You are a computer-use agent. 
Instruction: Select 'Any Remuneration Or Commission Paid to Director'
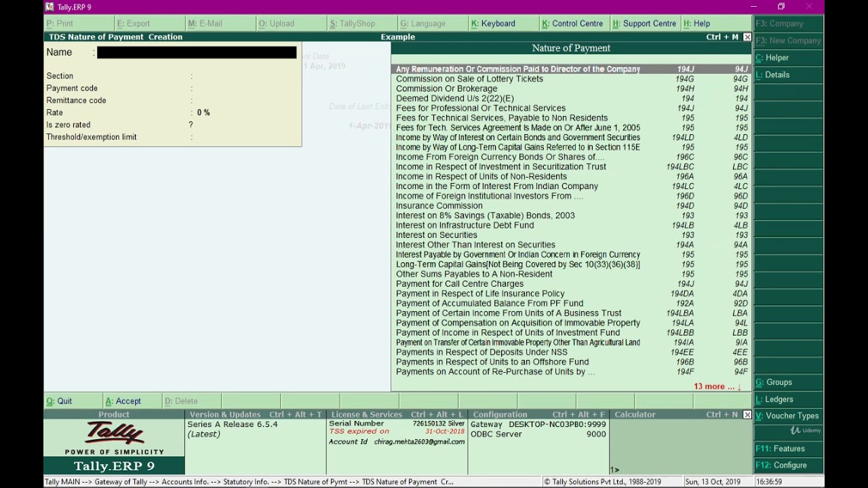tap(572, 69)
